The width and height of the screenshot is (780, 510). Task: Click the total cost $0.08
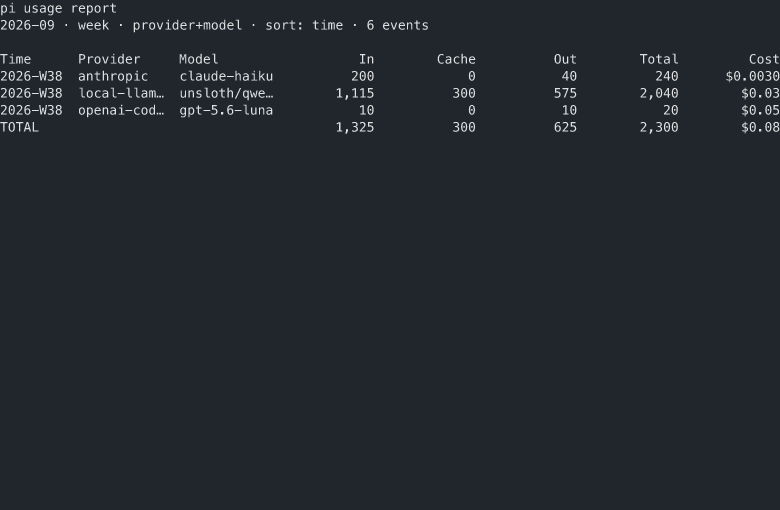point(760,127)
